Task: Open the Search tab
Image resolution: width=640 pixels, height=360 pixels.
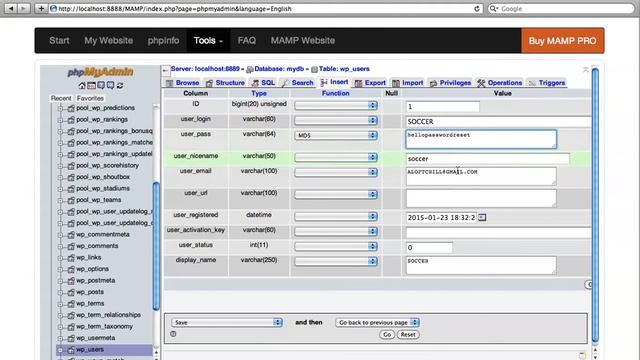Action: 298,83
